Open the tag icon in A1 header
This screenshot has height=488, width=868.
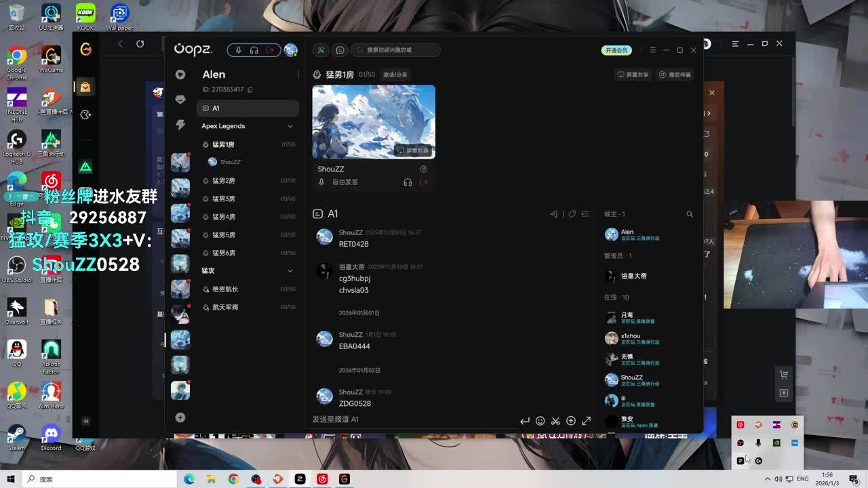pyautogui.click(x=572, y=214)
